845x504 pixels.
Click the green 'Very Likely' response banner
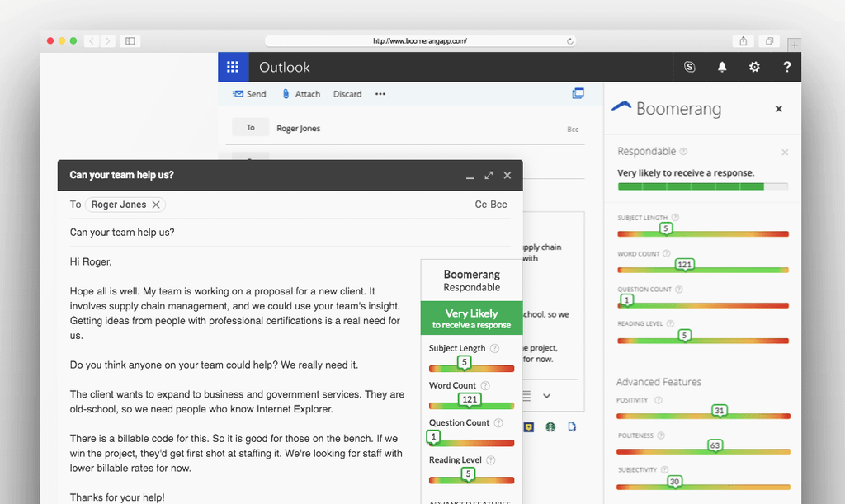pos(471,318)
